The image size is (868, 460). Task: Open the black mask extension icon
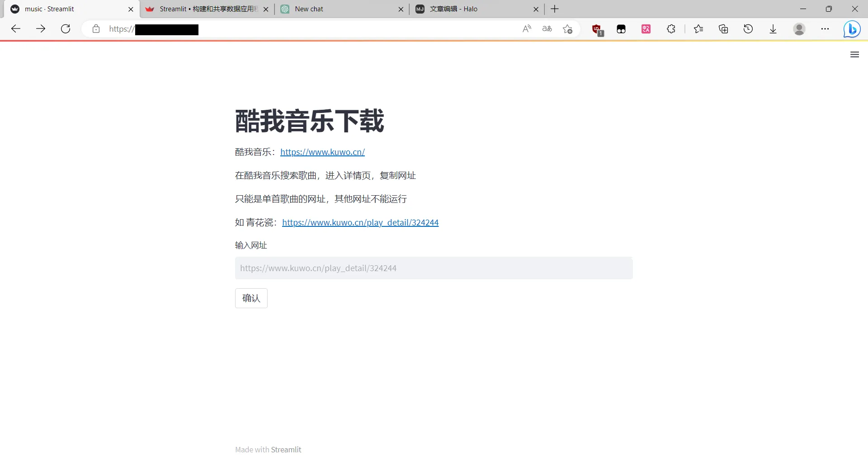pos(621,29)
